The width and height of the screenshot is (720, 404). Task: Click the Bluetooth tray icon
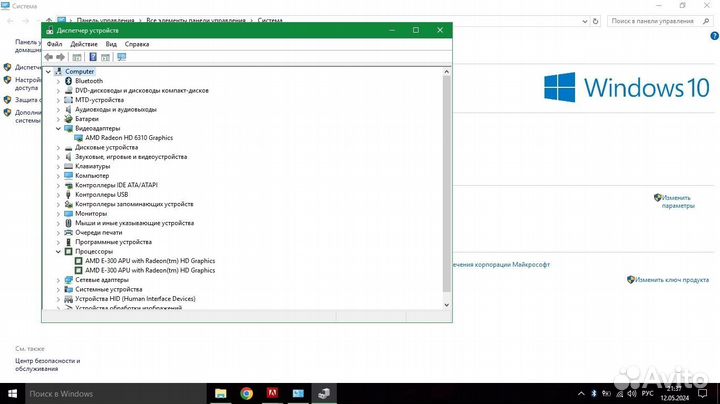[593, 393]
